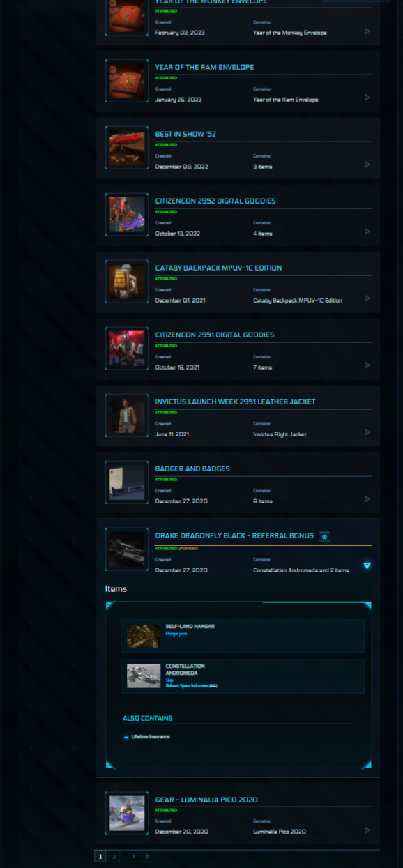
Task: Click the Badger and Badges pledge image
Action: click(x=127, y=482)
